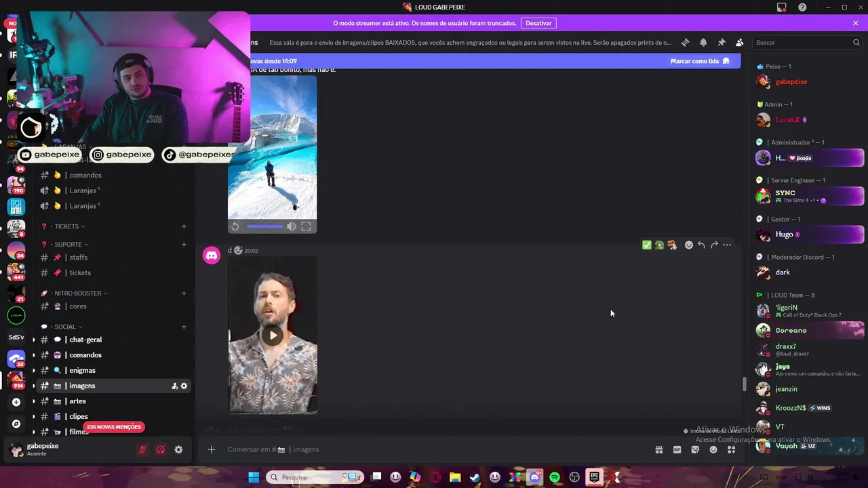The width and height of the screenshot is (868, 488).
Task: Open the apps launcher icon in message bar
Action: coord(731,449)
